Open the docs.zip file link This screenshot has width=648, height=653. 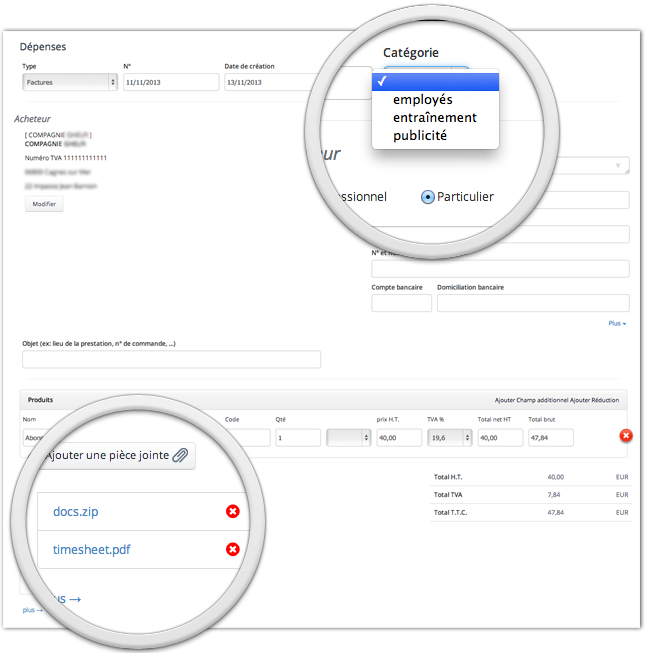pos(75,511)
